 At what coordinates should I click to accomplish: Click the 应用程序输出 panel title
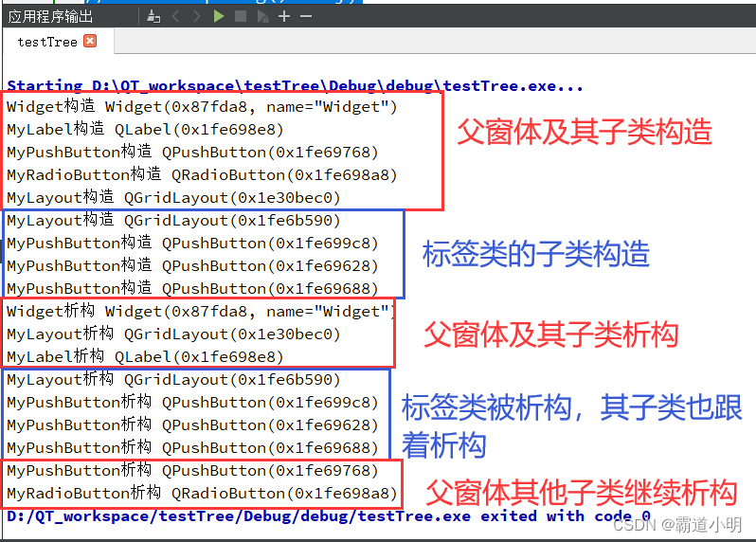click(x=50, y=17)
